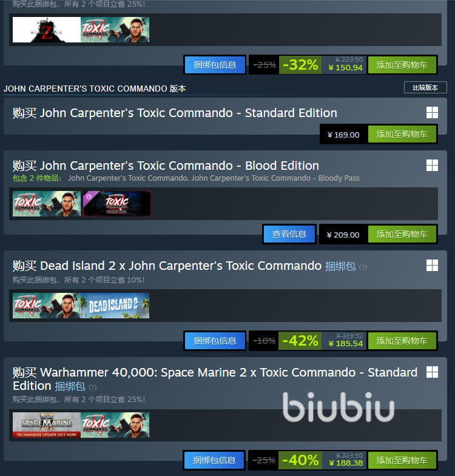455x476 pixels.
Task: Click Windows icon on Space Marine 2 bundle
Action: [x=432, y=372]
